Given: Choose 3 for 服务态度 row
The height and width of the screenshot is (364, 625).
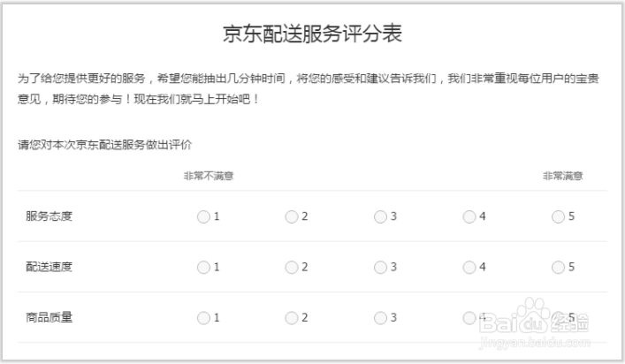Looking at the screenshot, I should 380,216.
